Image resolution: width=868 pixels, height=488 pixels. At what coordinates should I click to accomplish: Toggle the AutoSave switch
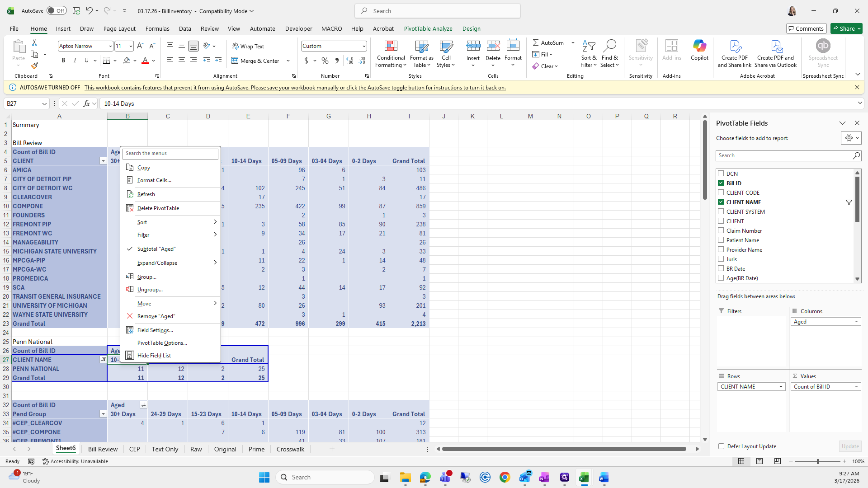[x=57, y=11]
